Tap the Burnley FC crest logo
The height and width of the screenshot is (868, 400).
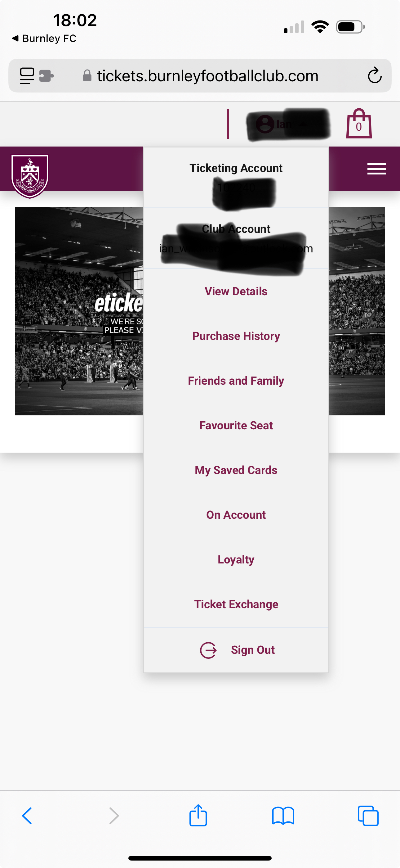click(30, 176)
